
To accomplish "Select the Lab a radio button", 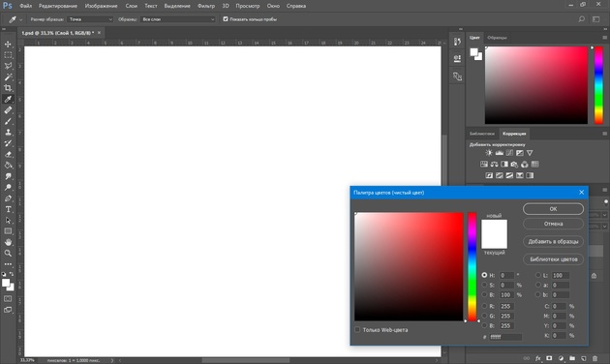I will [x=538, y=285].
